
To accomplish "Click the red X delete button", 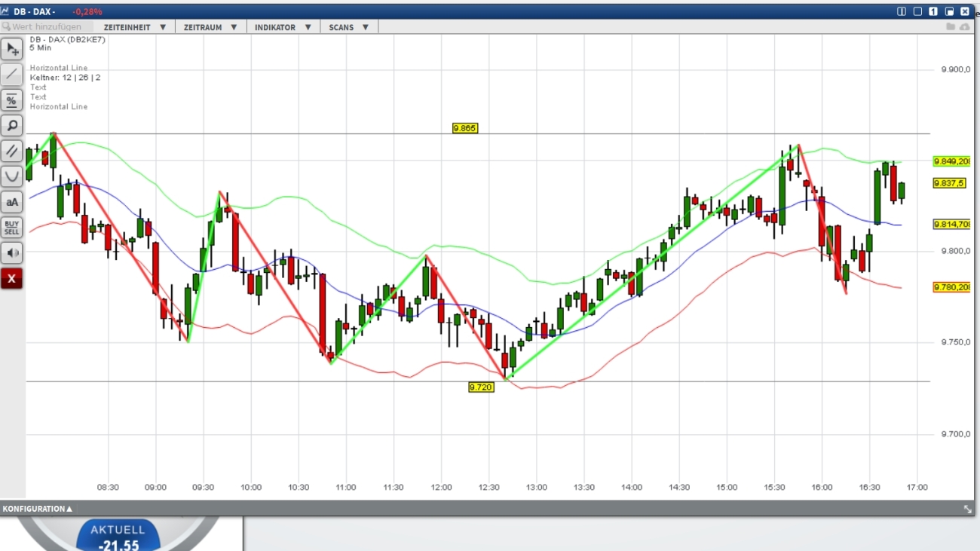I will 11,278.
